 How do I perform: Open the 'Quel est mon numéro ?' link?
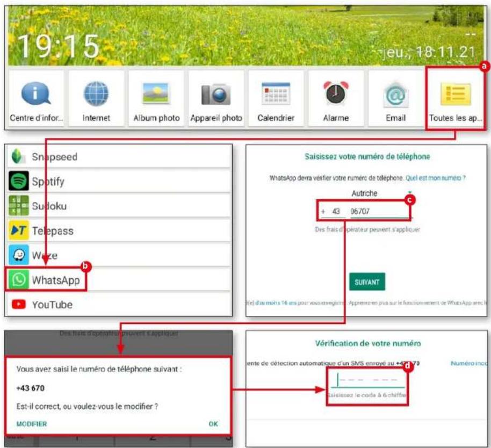[x=436, y=178]
